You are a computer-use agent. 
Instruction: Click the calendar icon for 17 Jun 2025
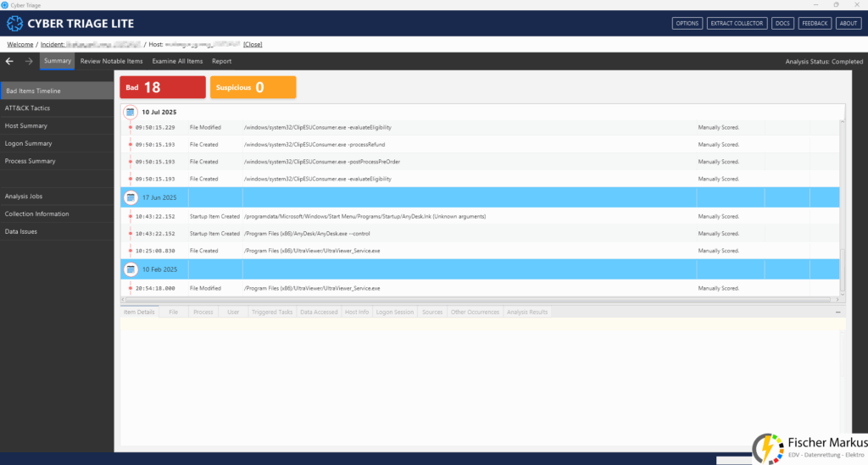(x=131, y=197)
